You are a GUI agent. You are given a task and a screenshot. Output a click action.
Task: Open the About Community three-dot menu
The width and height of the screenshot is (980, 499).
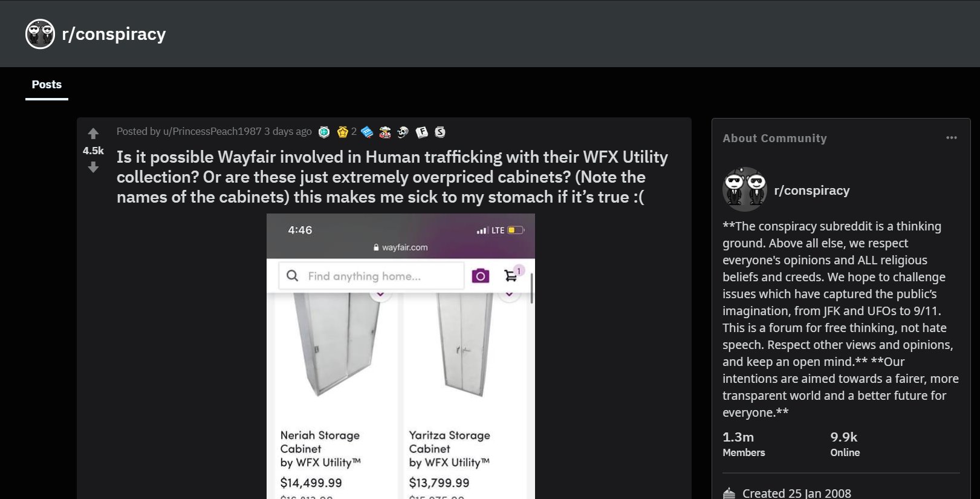coord(952,138)
